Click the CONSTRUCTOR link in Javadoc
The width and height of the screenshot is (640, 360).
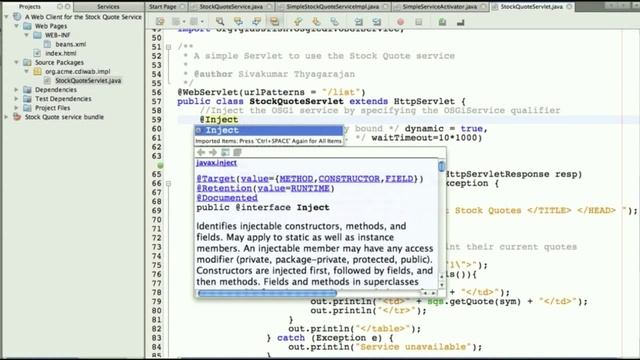pyautogui.click(x=349, y=179)
